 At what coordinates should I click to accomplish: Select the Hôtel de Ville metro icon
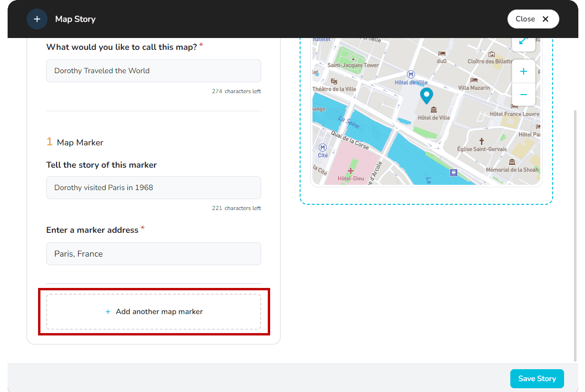(x=411, y=75)
